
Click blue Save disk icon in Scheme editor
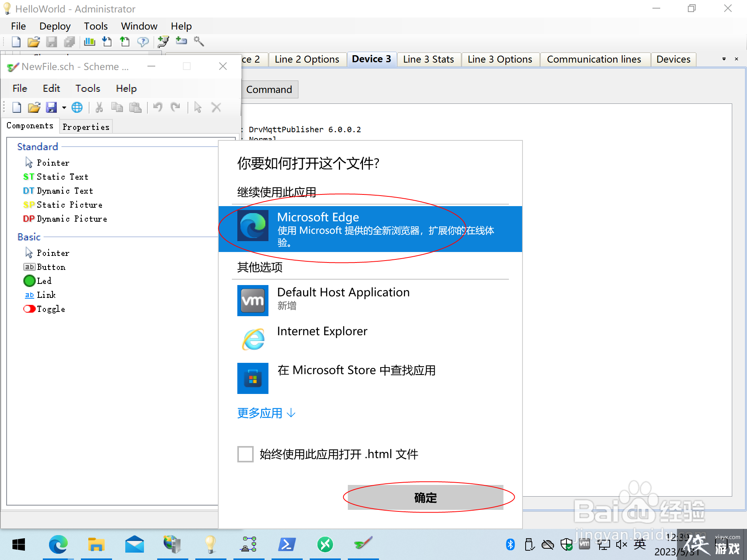pyautogui.click(x=52, y=107)
